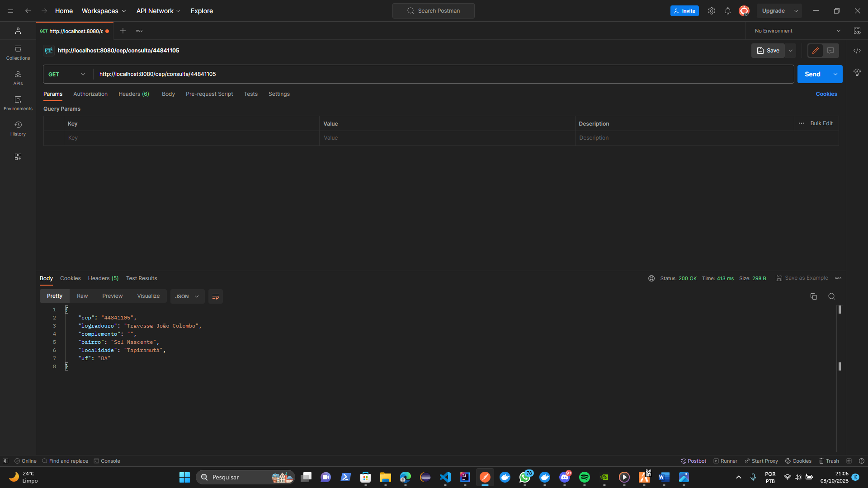Image resolution: width=868 pixels, height=488 pixels.
Task: Open the JSON format dropdown
Action: 187,296
